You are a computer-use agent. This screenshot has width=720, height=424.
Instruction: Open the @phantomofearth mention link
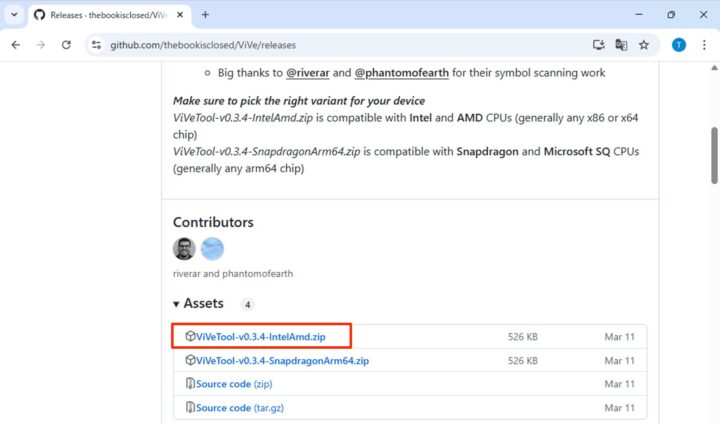tap(401, 73)
